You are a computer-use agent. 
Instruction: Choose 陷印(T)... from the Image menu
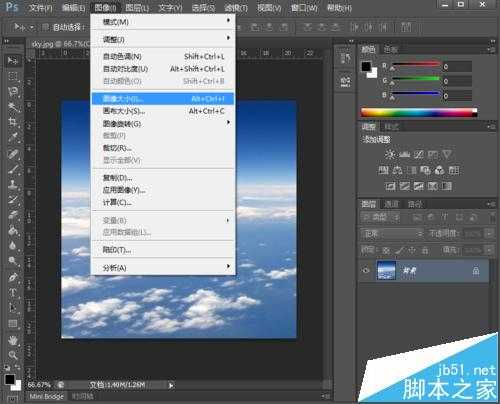click(x=163, y=250)
